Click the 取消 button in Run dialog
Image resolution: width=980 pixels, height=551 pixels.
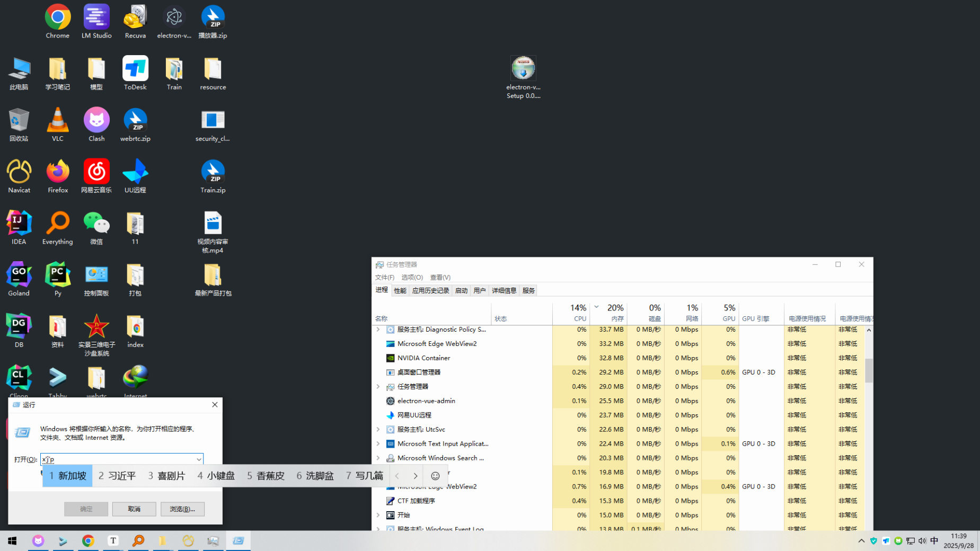[134, 509]
